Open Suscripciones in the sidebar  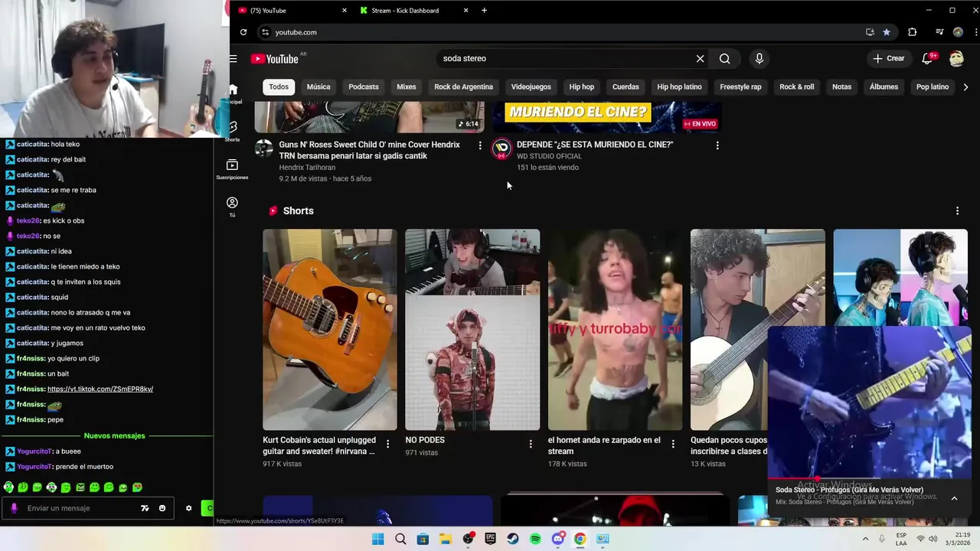[x=232, y=169]
